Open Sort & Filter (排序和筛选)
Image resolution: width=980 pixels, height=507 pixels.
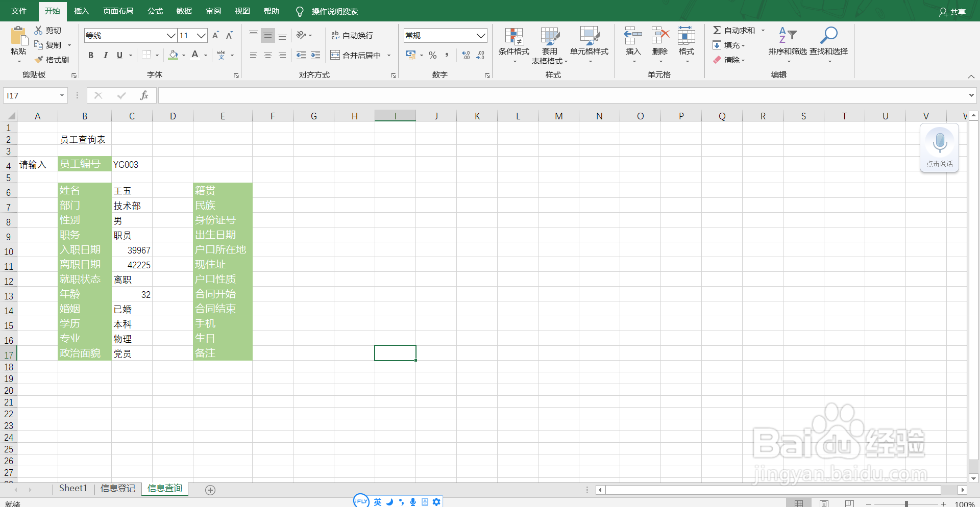click(x=788, y=45)
